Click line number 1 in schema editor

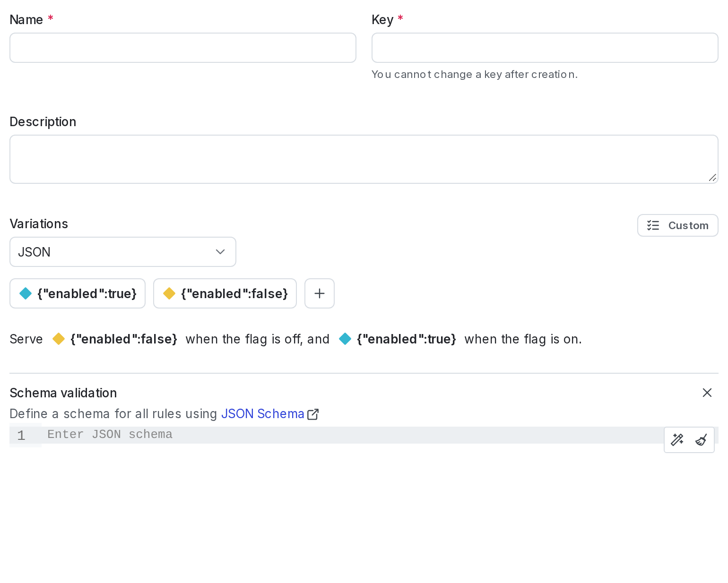tap(21, 436)
